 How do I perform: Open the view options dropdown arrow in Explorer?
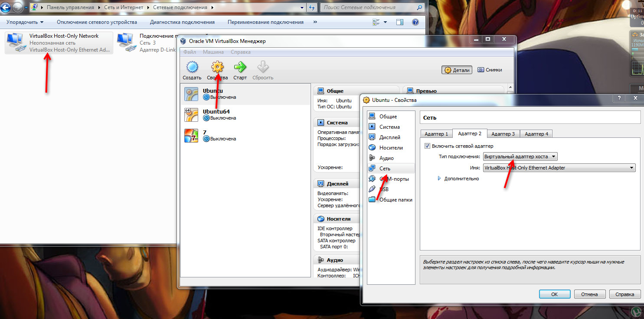pos(386,22)
